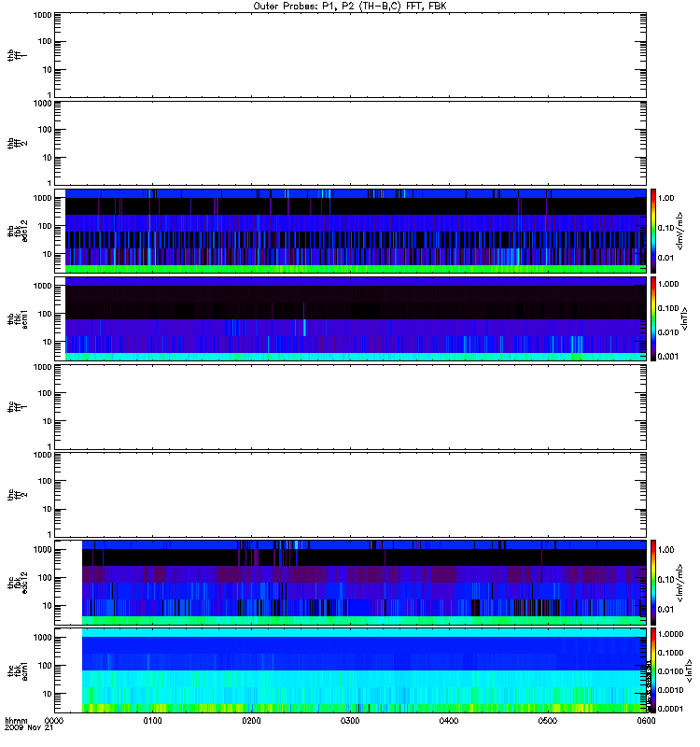Click the '1000' y-axis tick of thb fff 1
The image size is (700, 747).
point(42,15)
